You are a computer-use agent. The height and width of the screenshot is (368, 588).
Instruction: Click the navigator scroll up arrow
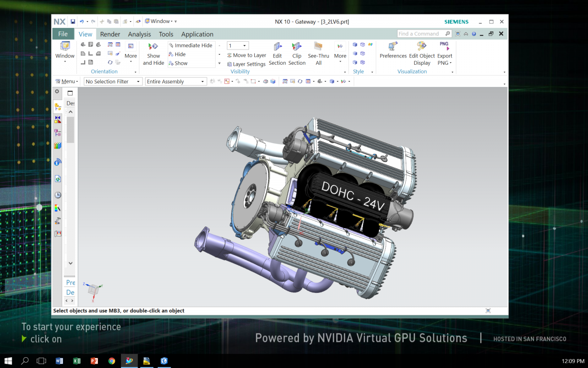pyautogui.click(x=71, y=112)
